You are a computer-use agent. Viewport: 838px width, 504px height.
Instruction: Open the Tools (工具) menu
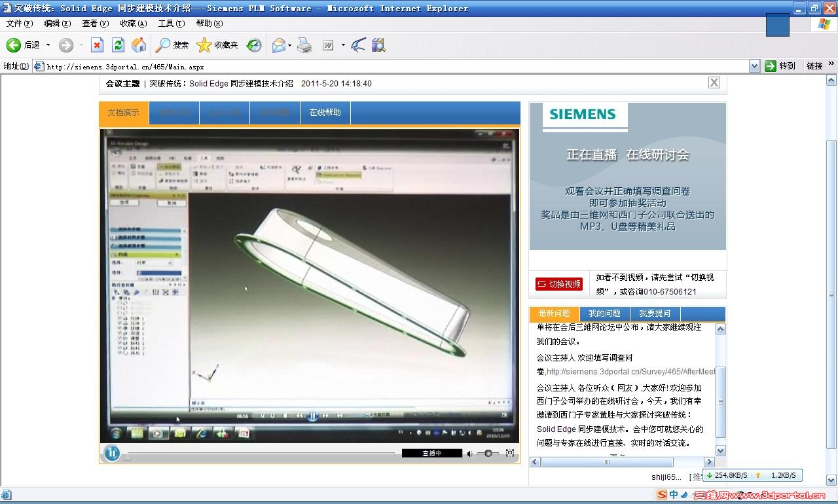[171, 24]
